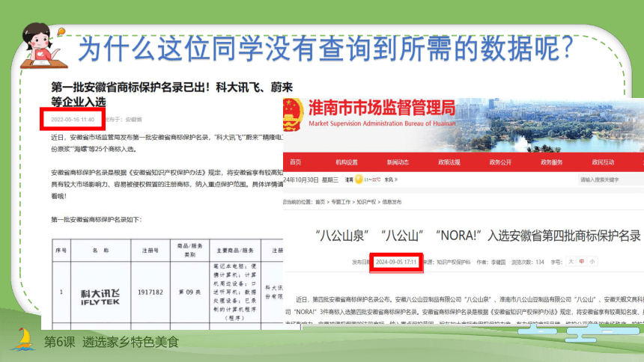The height and width of the screenshot is (362, 644).
Task: Click the 注册号 table header
Action: point(151,251)
